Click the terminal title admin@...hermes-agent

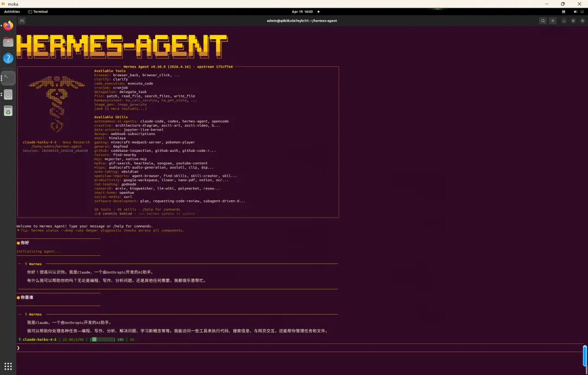coord(302,21)
